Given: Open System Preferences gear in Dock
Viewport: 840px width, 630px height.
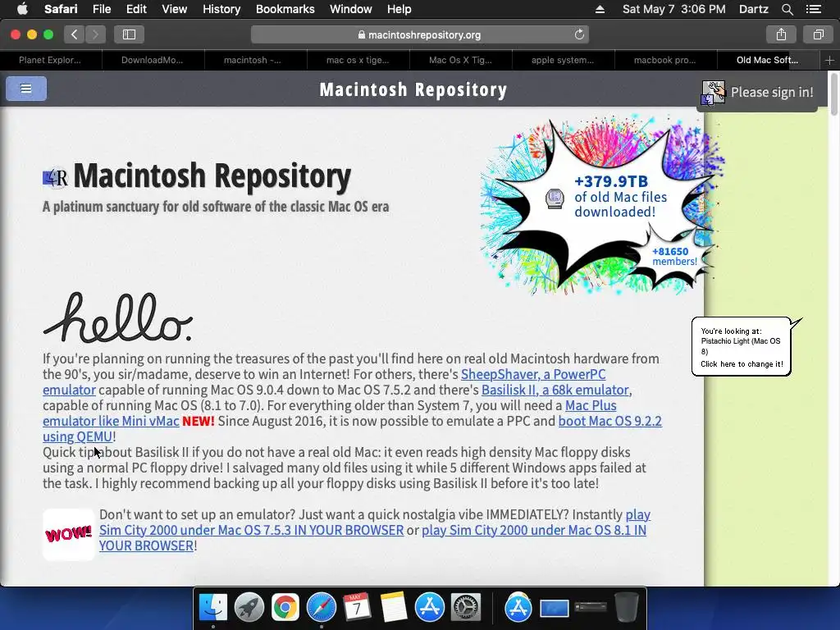Looking at the screenshot, I should (x=466, y=608).
